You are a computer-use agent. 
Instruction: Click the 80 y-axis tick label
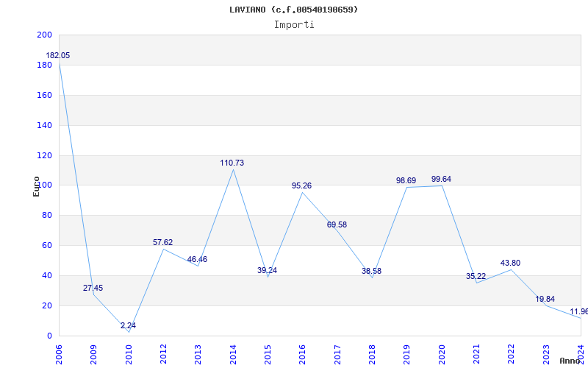pos(47,215)
